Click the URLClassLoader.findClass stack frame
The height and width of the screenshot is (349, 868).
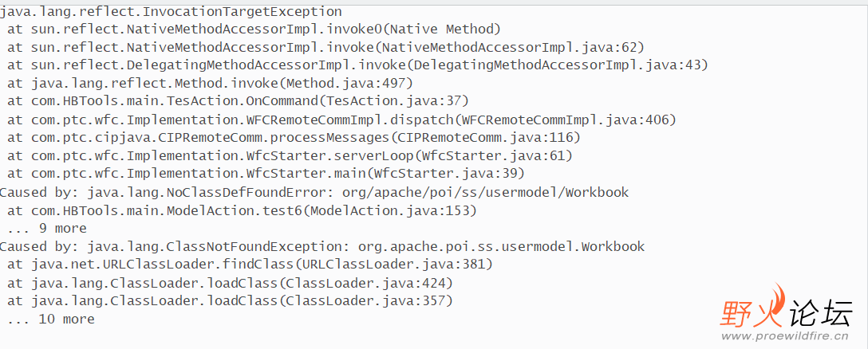(250, 264)
